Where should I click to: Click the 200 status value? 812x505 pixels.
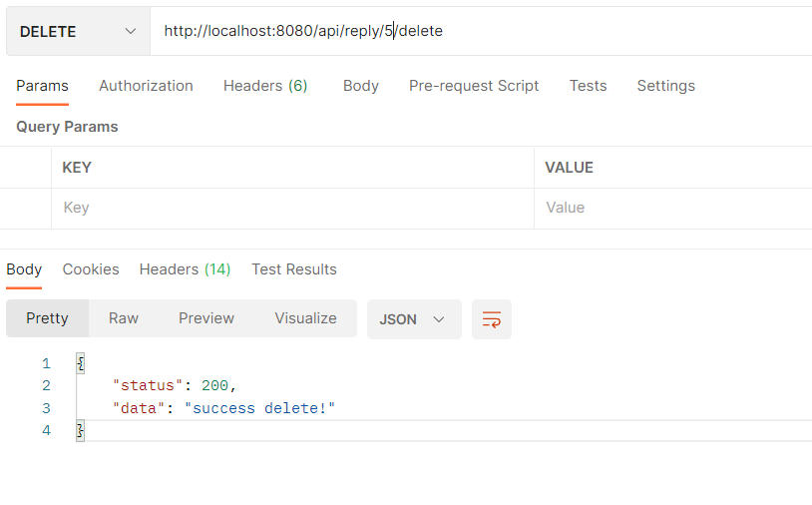click(214, 385)
